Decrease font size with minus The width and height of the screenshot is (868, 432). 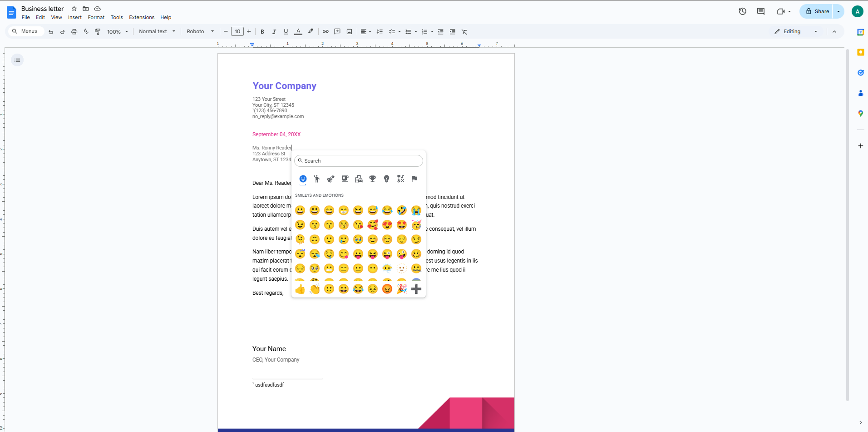[226, 31]
